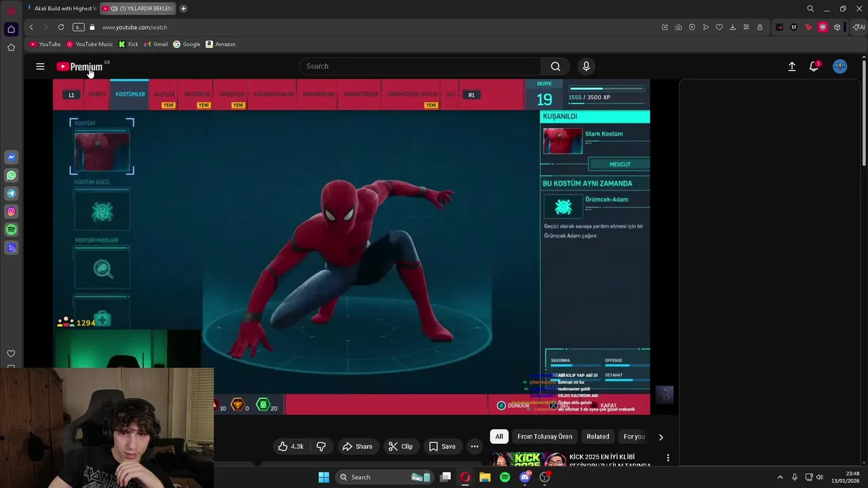Open Discord from the taskbar
868x488 pixels.
(525, 477)
